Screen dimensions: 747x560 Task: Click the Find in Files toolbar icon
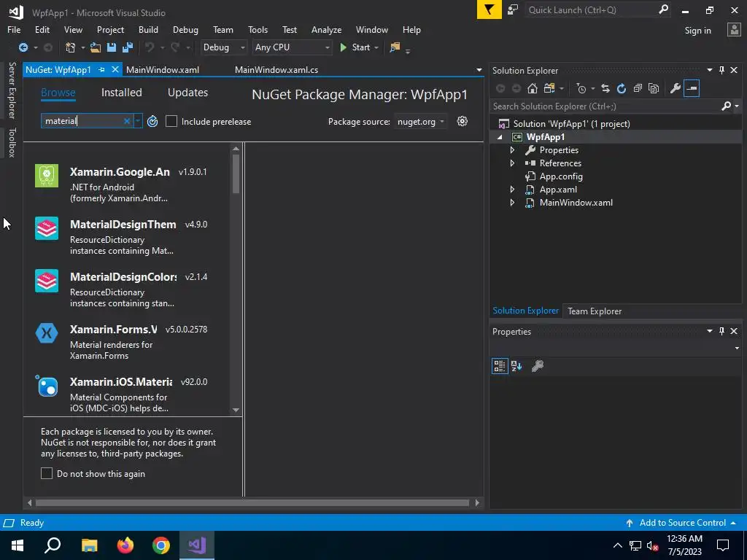(395, 47)
